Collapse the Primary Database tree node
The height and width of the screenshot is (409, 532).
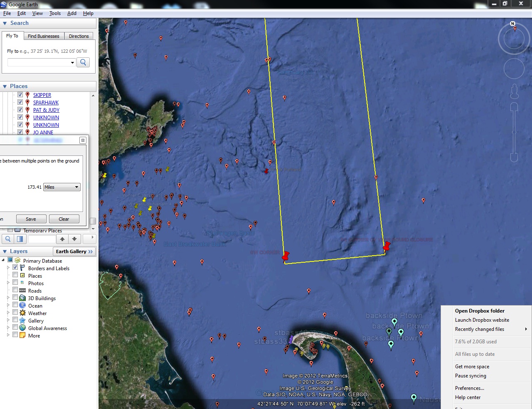tap(3, 260)
